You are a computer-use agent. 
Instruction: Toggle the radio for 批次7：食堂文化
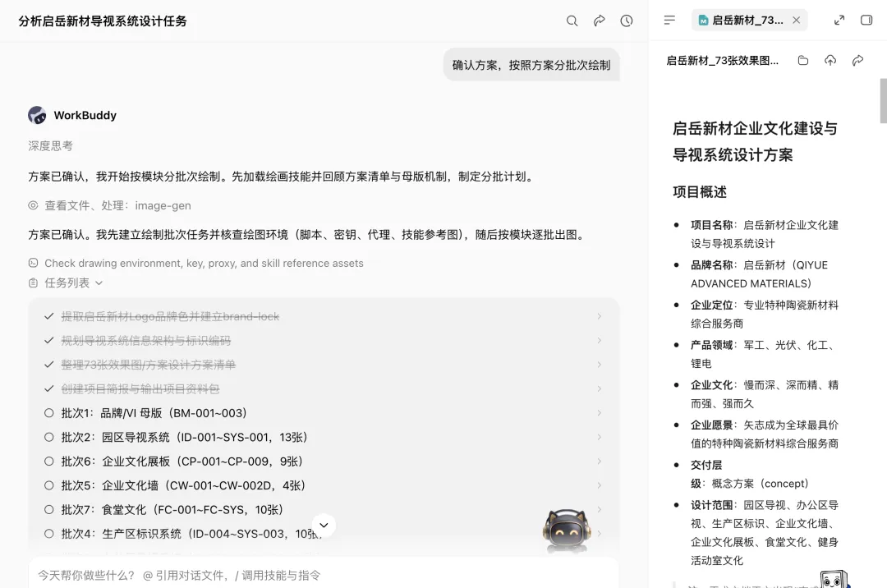click(x=49, y=509)
